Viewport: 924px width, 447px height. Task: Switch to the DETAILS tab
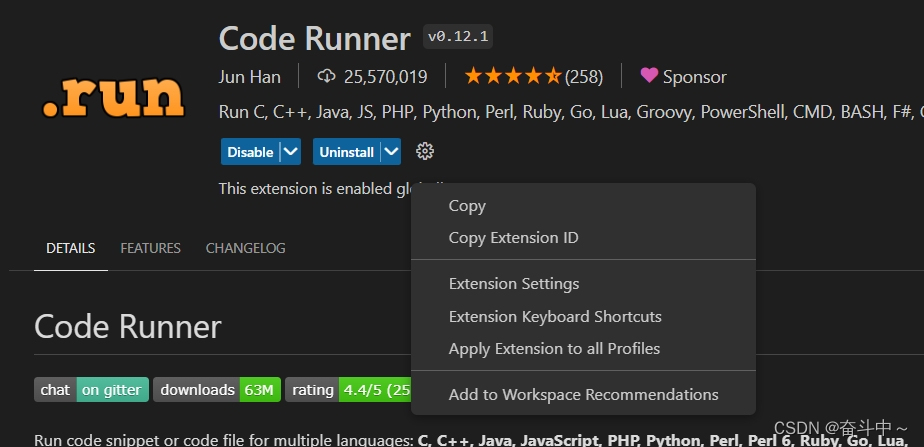tap(71, 249)
